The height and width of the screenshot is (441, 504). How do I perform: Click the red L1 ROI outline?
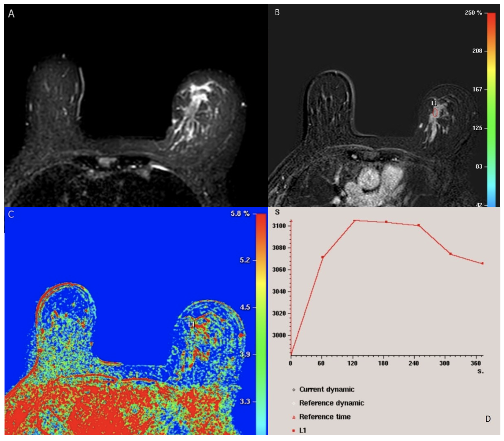435,112
